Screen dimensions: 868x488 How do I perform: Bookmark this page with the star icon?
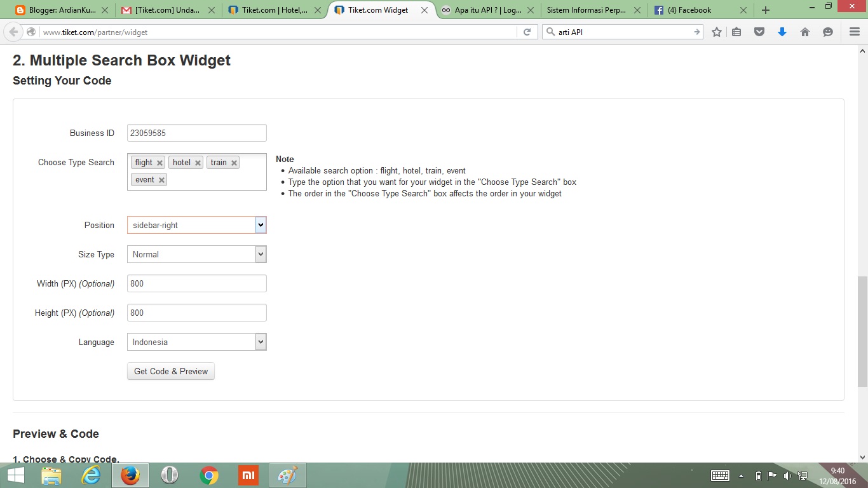717,32
